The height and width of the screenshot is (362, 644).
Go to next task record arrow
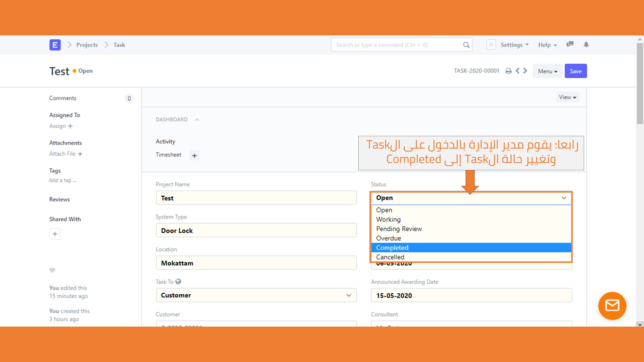point(525,71)
